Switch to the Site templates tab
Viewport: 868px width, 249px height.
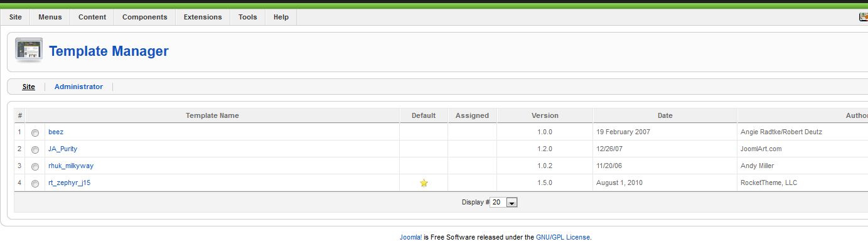[x=29, y=87]
